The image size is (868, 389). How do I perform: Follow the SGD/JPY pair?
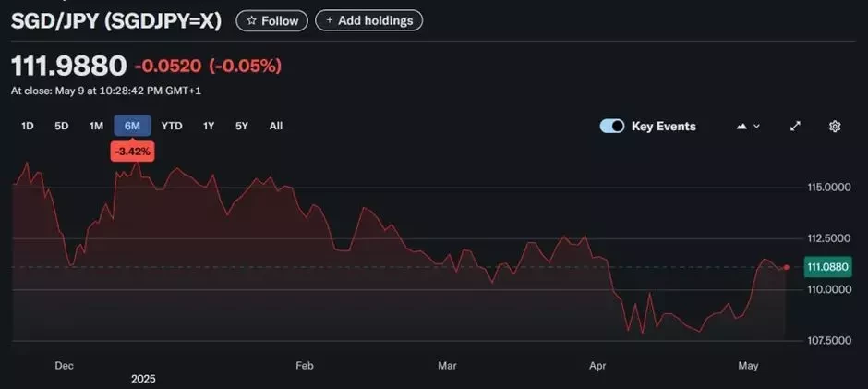[x=271, y=20]
